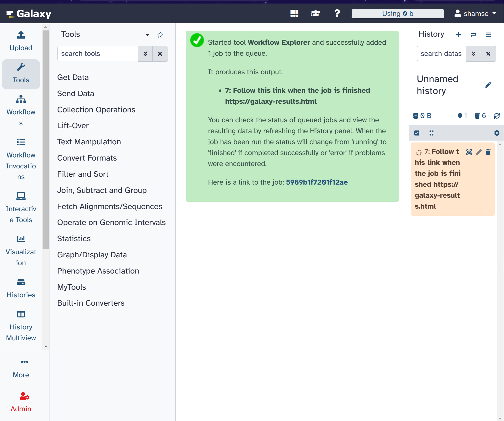Favorite tools using the star icon
Image resolution: width=504 pixels, height=421 pixels.
(x=160, y=35)
